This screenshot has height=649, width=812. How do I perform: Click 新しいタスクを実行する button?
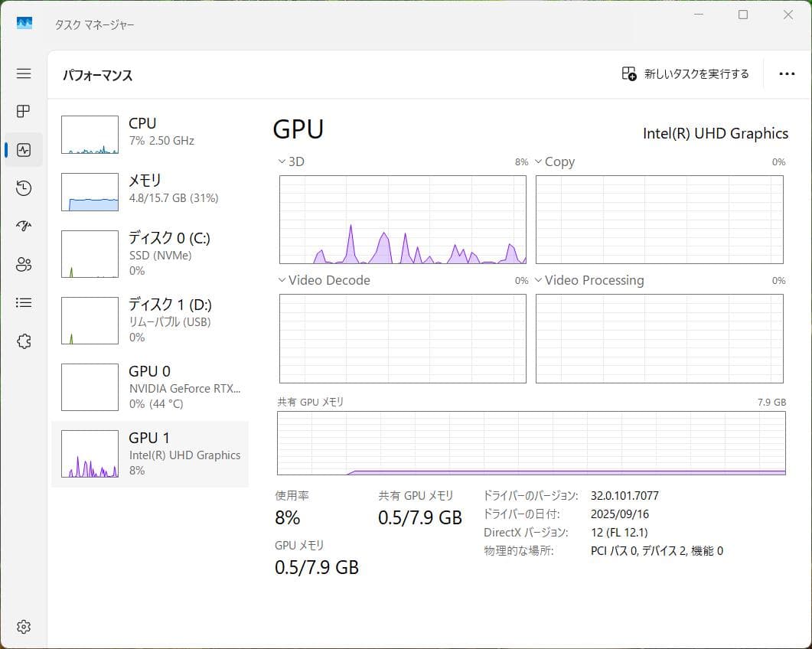coord(686,74)
